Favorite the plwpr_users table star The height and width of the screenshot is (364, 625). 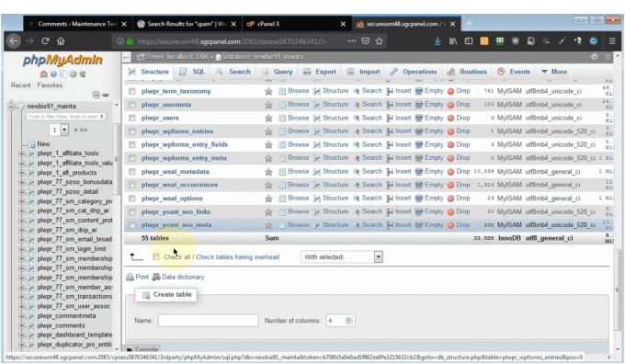(x=268, y=118)
